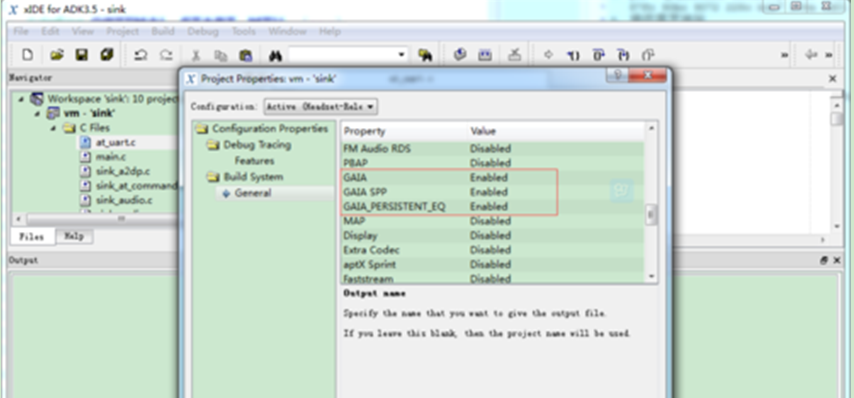Click the step into debug icon
Screen dimensions: 854x398
[x=573, y=55]
